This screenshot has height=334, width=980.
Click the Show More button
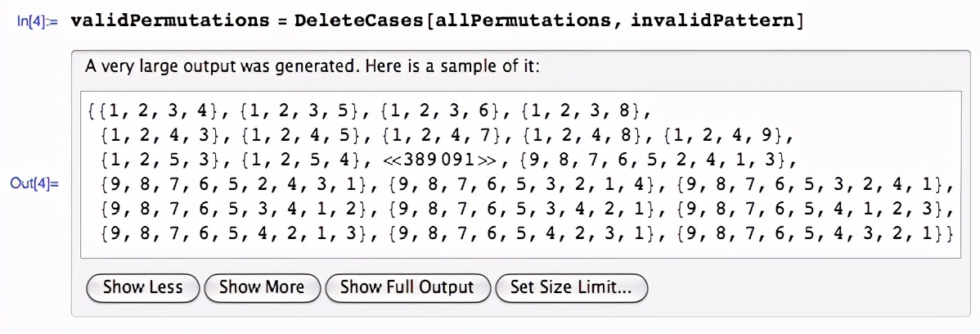coord(262,287)
